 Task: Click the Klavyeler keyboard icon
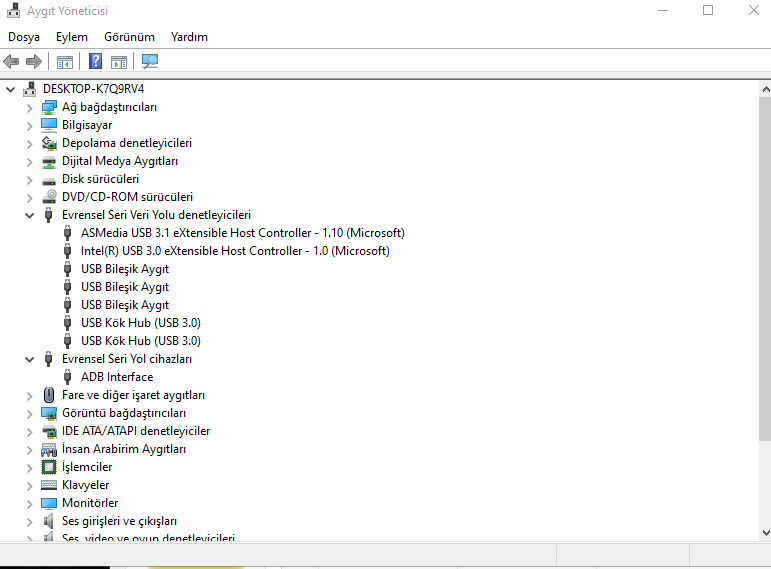(49, 485)
